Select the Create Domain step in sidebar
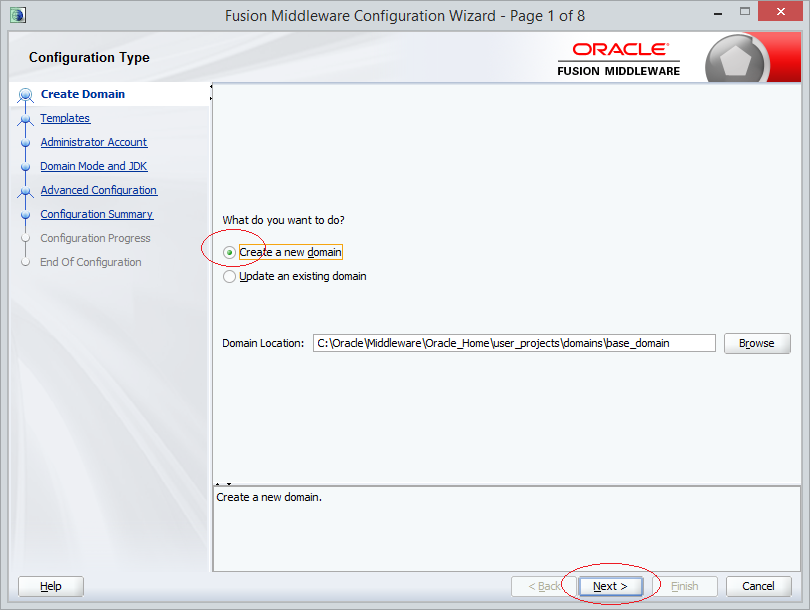Screen dimensions: 810x610 (x=83, y=94)
